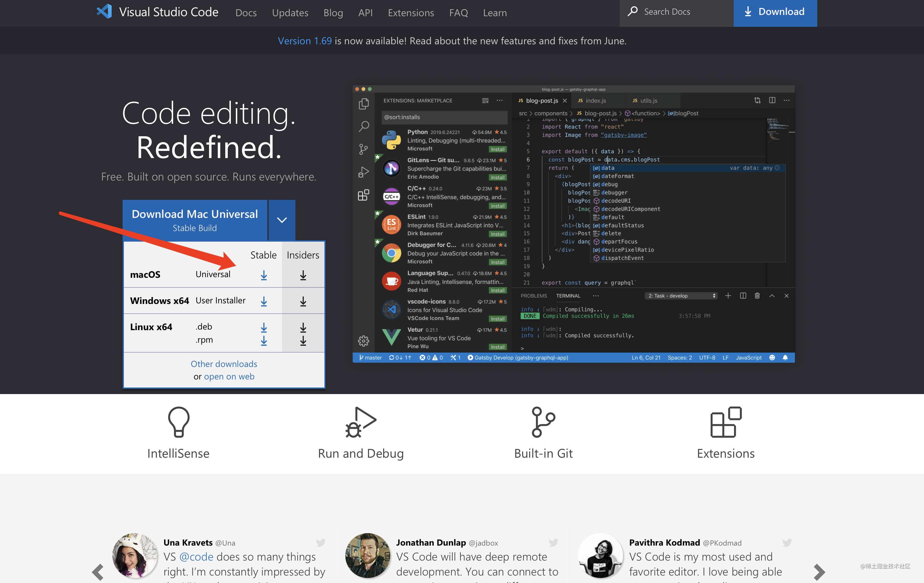This screenshot has height=583, width=924.
Task: Click the Visual Studio Code logo
Action: [105, 12]
